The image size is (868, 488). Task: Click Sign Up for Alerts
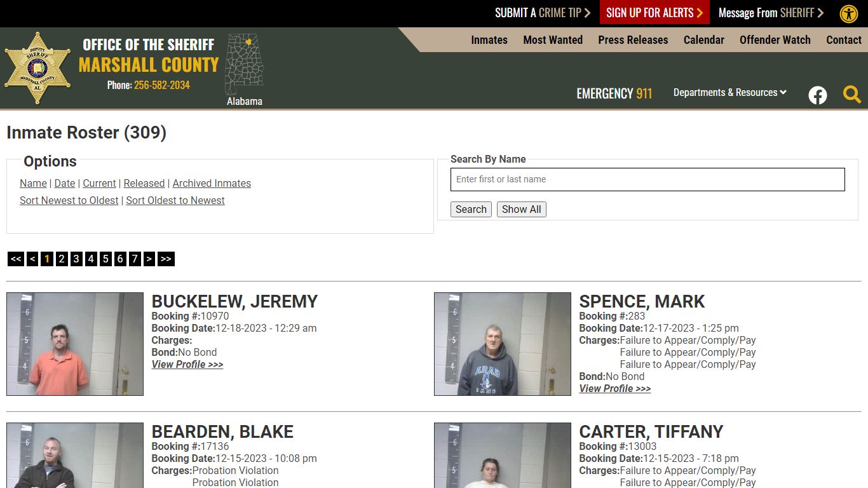click(x=654, y=13)
